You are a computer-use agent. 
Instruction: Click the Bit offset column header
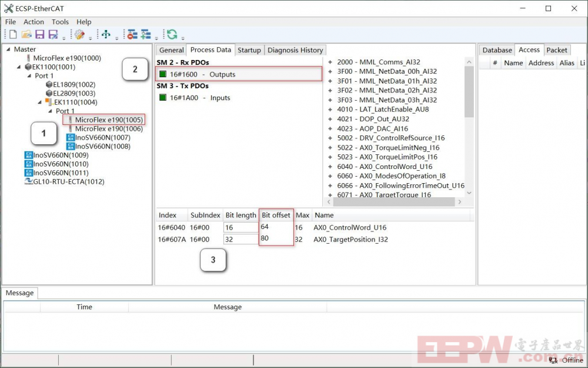(x=276, y=215)
